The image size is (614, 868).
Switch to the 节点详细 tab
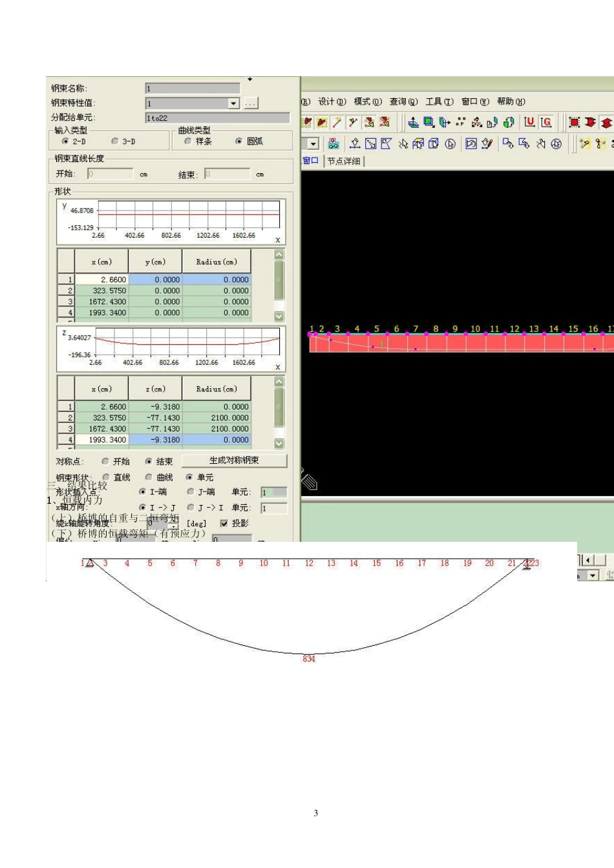(344, 161)
